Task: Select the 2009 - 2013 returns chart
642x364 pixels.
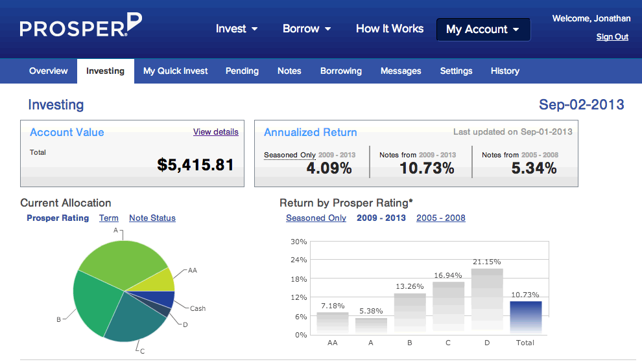Action: pos(381,218)
